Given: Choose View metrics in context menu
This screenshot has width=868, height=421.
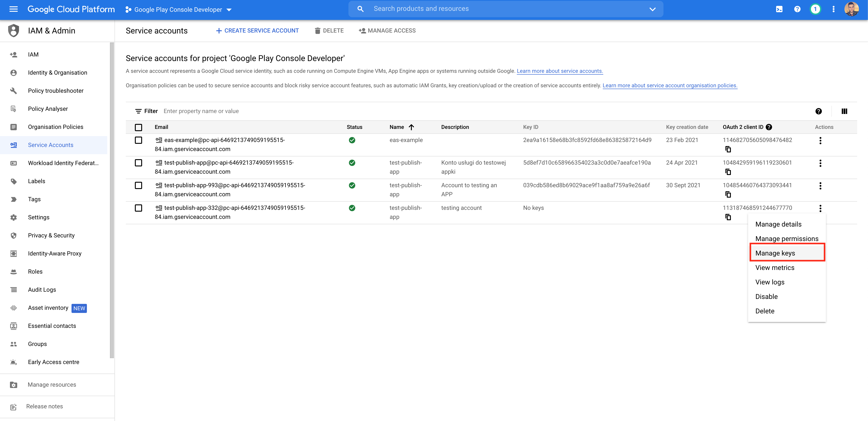Looking at the screenshot, I should (787, 268).
